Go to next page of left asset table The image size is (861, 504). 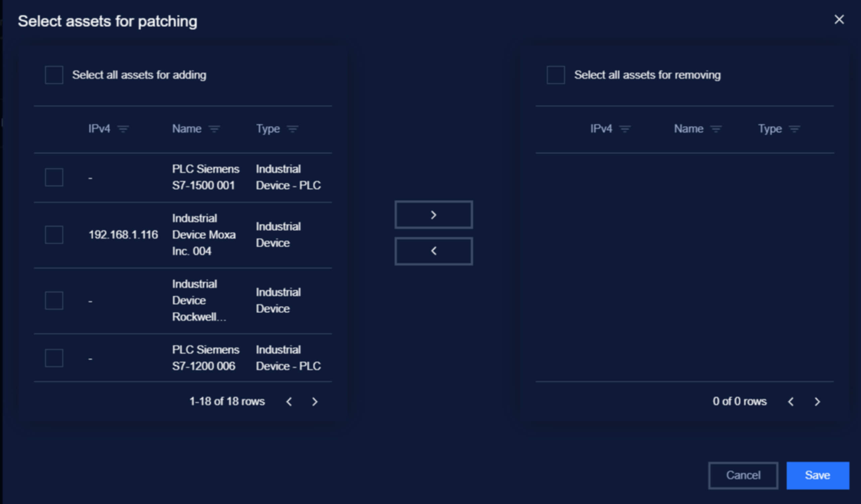click(x=315, y=401)
